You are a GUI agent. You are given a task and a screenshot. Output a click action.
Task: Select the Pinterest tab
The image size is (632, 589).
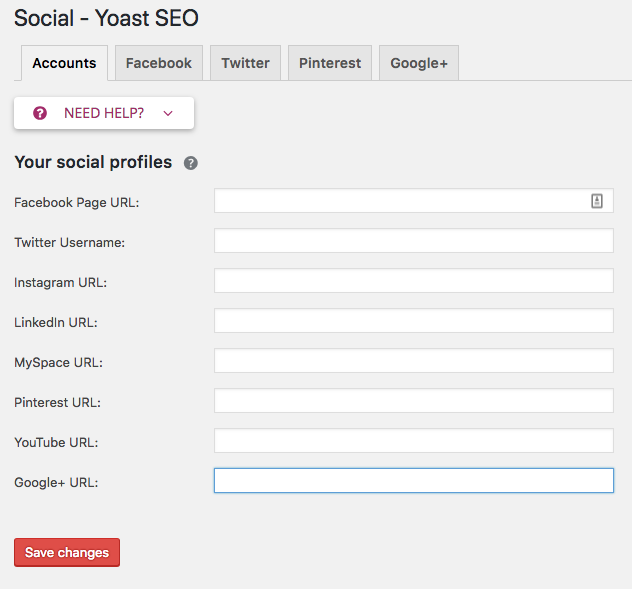[330, 63]
